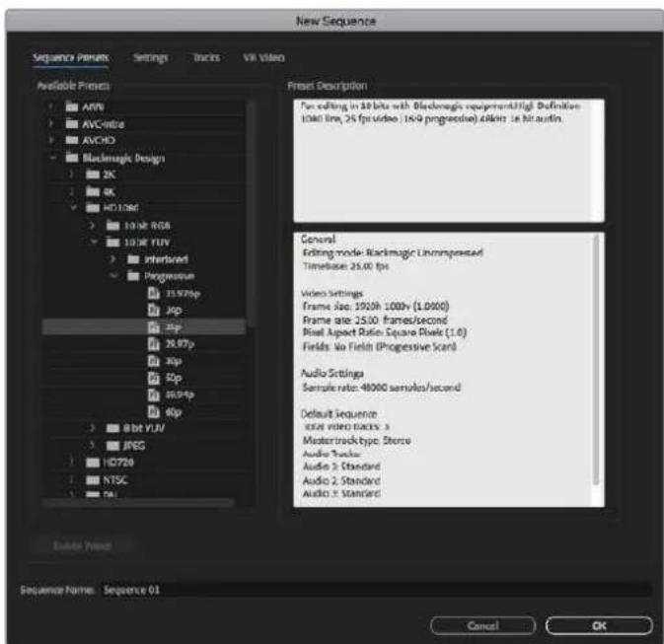Click the ARRI folder label
664x644 pixels.
click(93, 107)
